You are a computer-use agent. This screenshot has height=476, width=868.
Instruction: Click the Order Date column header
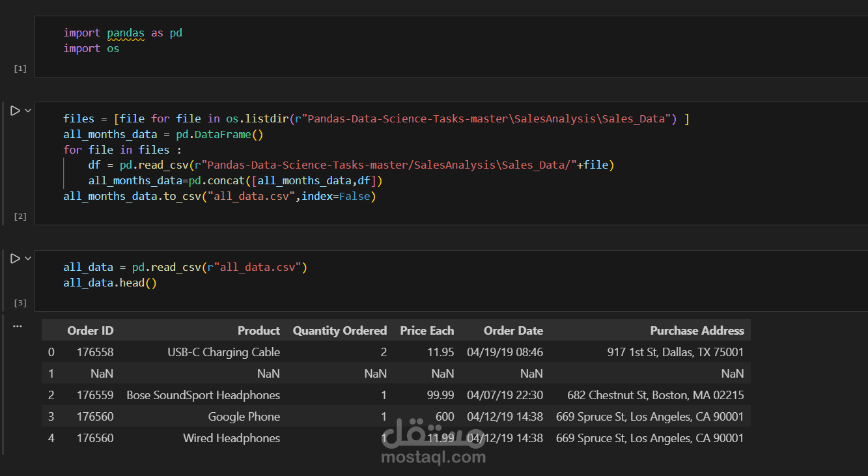513,331
